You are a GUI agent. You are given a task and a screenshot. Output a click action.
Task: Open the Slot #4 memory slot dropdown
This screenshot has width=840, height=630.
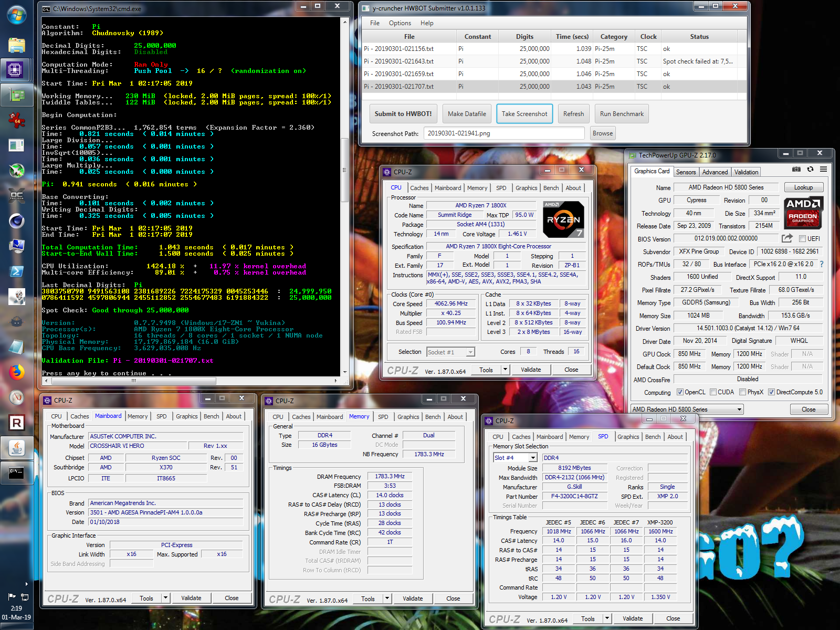coord(515,458)
